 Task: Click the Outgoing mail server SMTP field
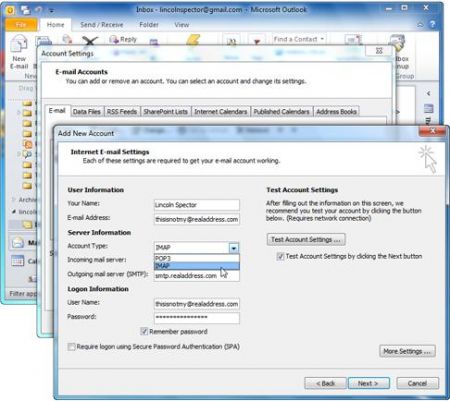(x=197, y=276)
